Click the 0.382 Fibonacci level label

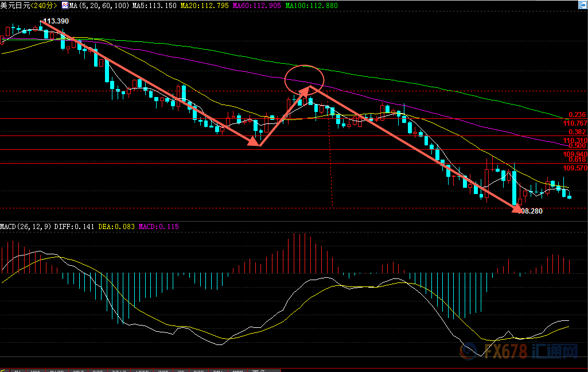click(x=577, y=132)
